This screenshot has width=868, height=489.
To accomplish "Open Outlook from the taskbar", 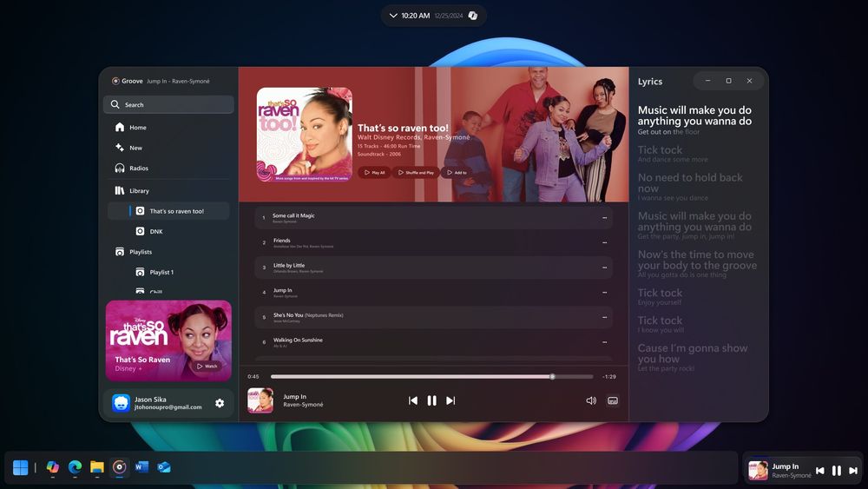I will pyautogui.click(x=164, y=467).
